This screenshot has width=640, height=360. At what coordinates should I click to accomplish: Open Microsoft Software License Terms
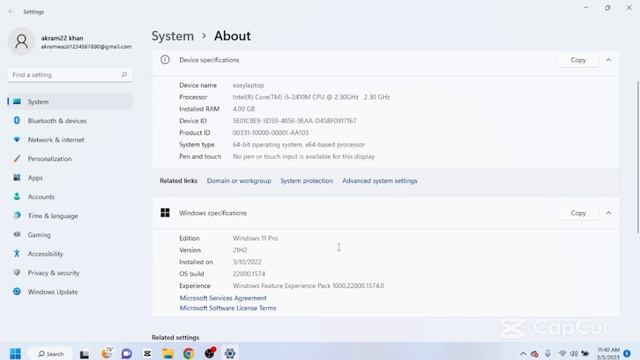click(228, 308)
